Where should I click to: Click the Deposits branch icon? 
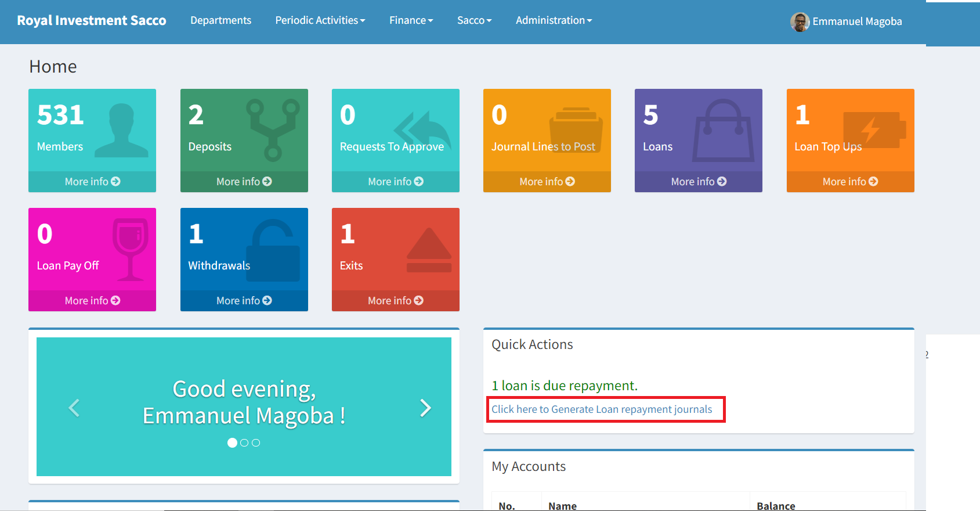273,130
